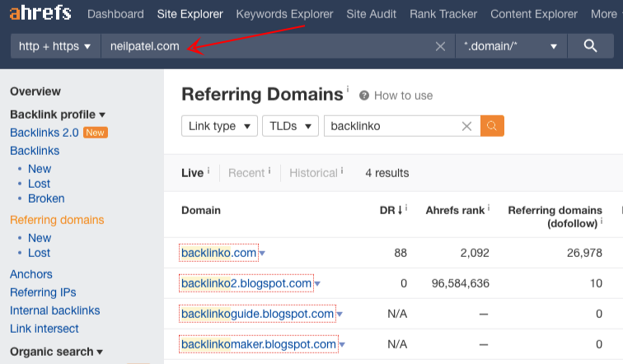
Task: Run search with the magnifier button
Action: tap(590, 46)
